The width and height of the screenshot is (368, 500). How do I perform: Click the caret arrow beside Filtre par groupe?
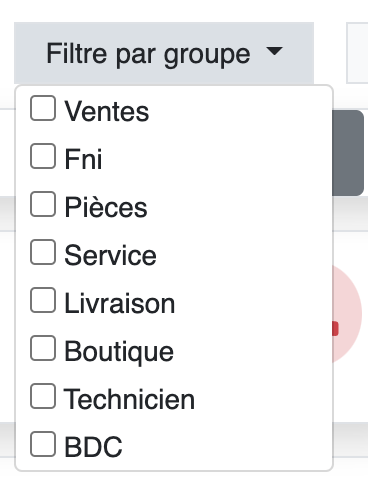[x=274, y=51]
